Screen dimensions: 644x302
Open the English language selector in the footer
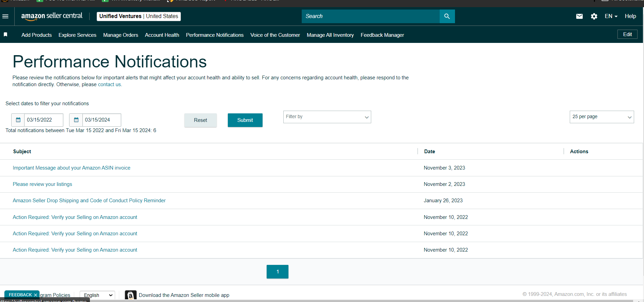click(x=97, y=295)
